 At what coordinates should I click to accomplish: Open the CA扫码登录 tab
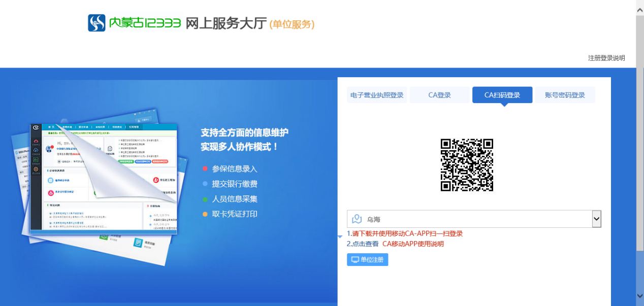[502, 95]
